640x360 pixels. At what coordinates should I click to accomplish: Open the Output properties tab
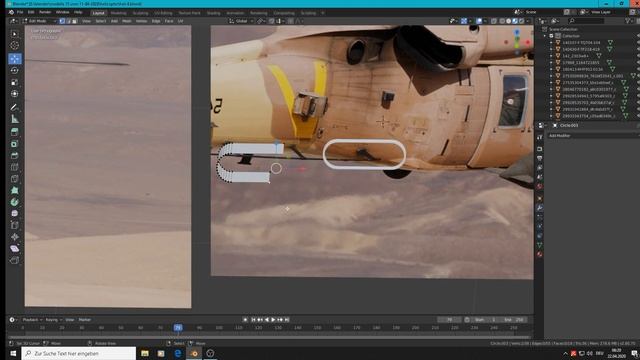pyautogui.click(x=540, y=158)
